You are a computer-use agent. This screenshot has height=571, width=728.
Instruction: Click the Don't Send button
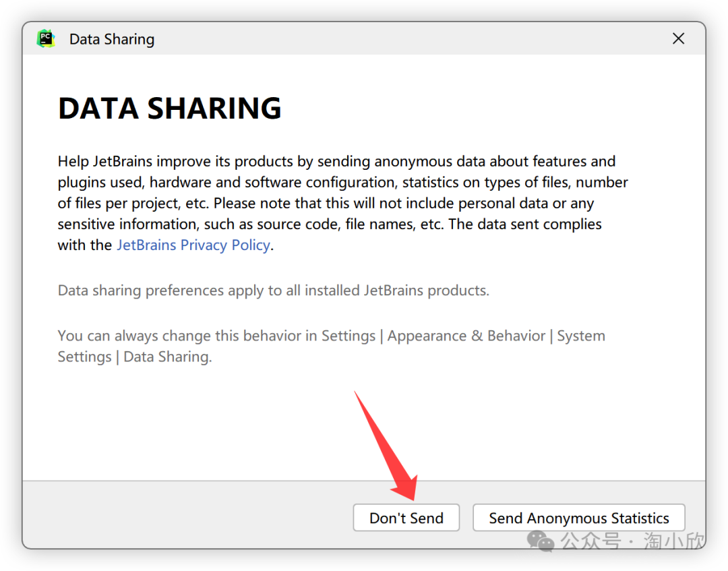pyautogui.click(x=406, y=518)
